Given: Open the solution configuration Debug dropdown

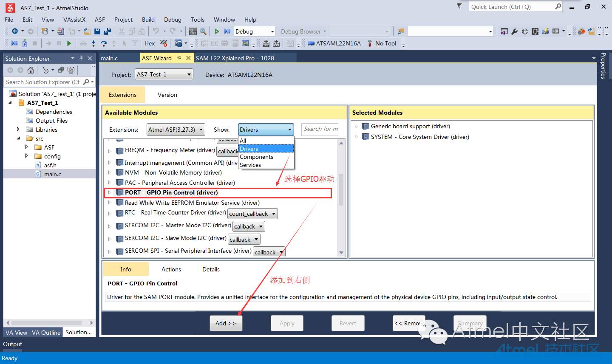Looking at the screenshot, I should click(x=255, y=31).
